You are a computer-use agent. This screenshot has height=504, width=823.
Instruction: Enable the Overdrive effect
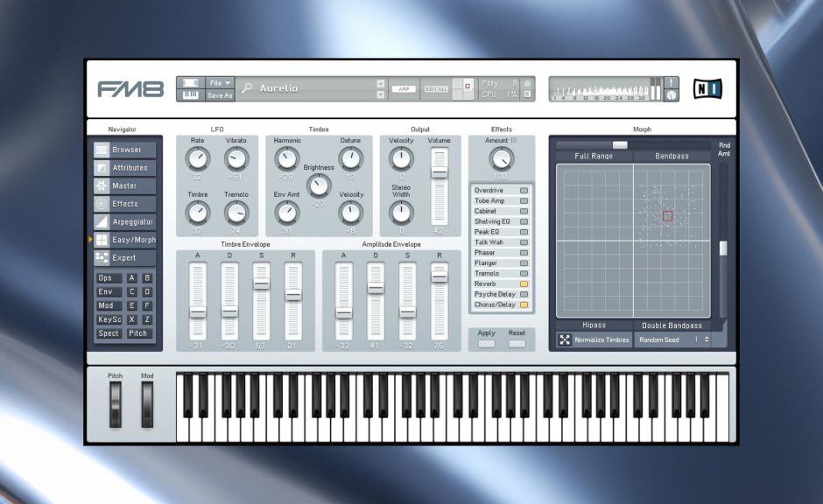[524, 191]
